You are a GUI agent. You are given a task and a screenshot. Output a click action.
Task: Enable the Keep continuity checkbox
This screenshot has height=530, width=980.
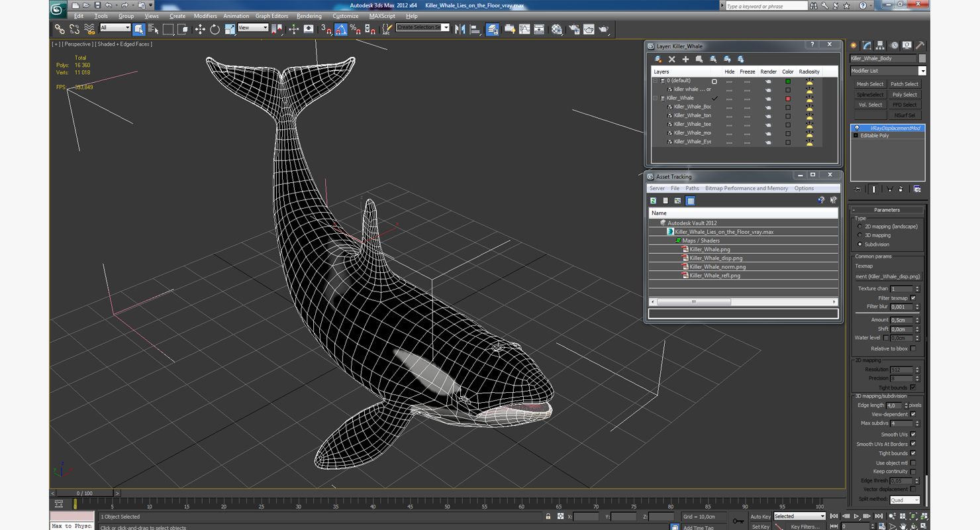pos(913,472)
